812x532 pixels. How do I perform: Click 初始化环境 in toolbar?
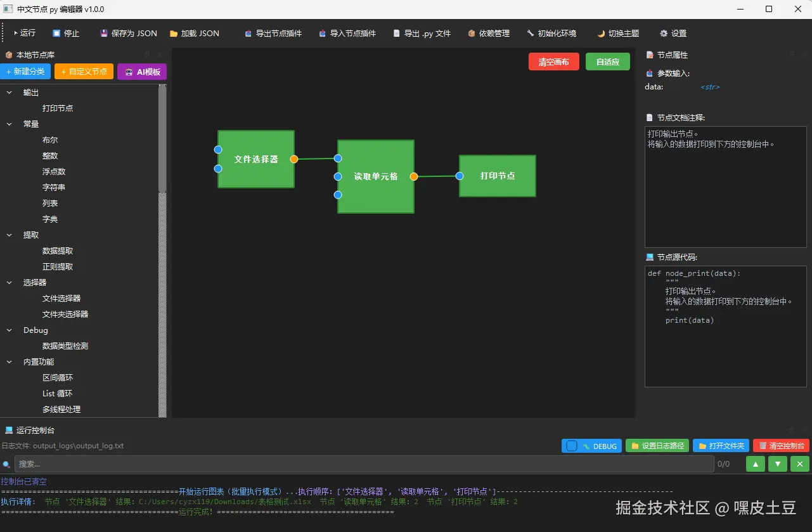pos(551,33)
